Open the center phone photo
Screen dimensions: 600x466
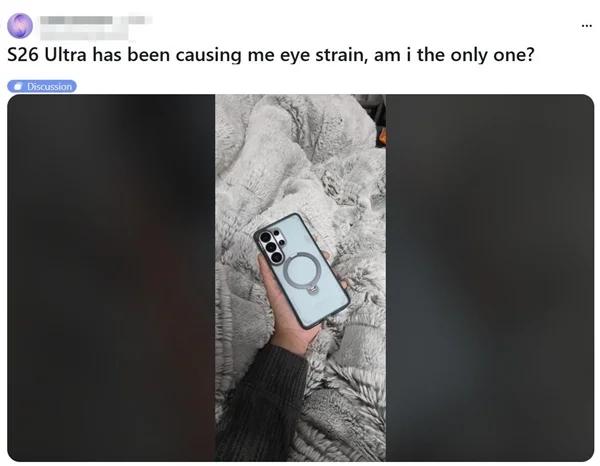coord(300,278)
